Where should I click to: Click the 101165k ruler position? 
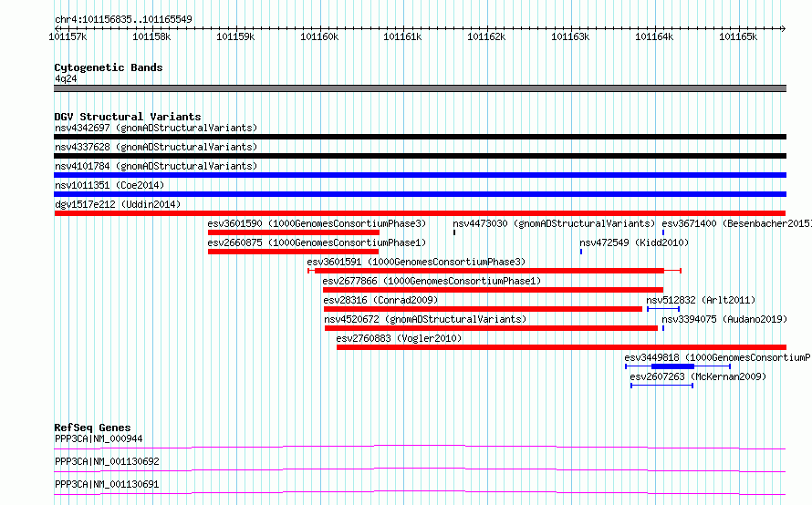738,36
